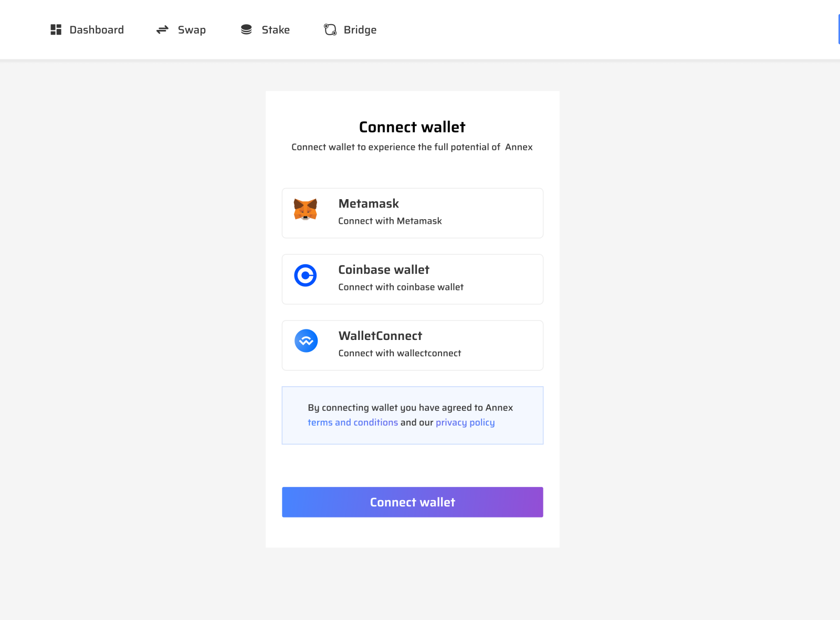Click the Bridge icon in navigation
The height and width of the screenshot is (620, 840).
tap(330, 29)
